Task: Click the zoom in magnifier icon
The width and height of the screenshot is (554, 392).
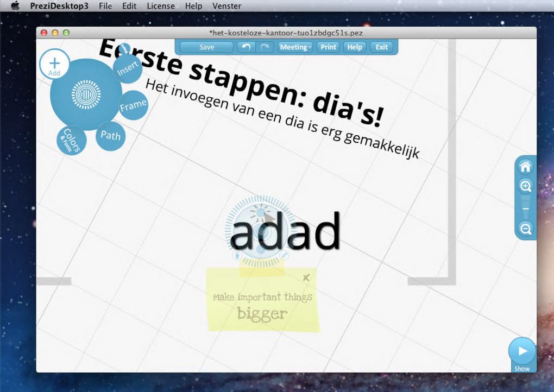Action: (525, 186)
